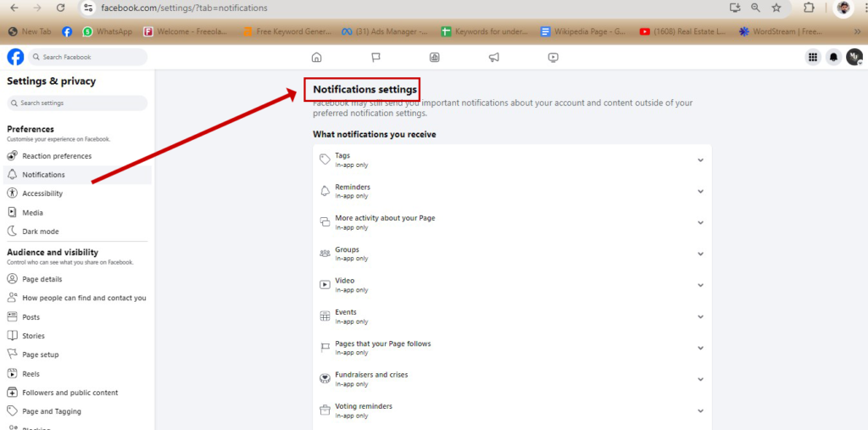The image size is (868, 430).
Task: Open Media settings
Action: click(x=77, y=213)
